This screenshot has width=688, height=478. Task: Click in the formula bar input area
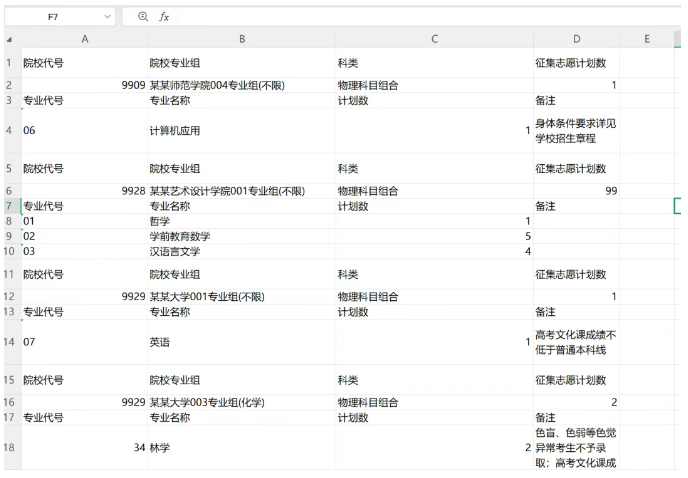(420, 17)
